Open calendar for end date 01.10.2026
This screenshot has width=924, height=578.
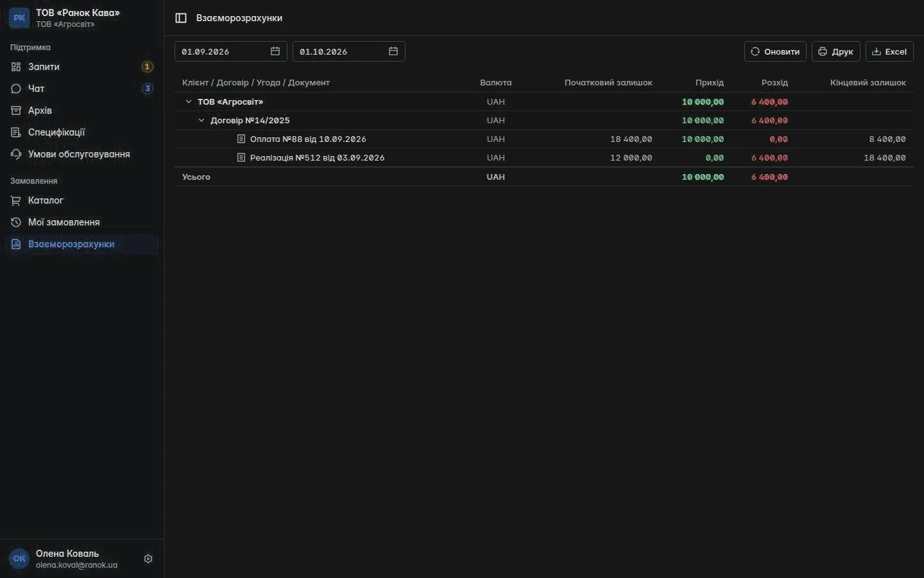point(393,51)
